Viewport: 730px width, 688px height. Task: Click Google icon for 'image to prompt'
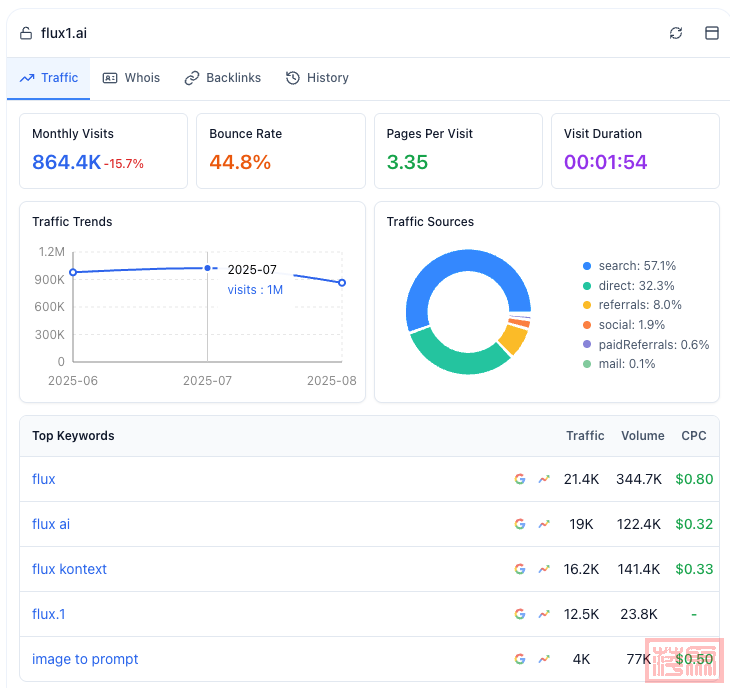(520, 659)
